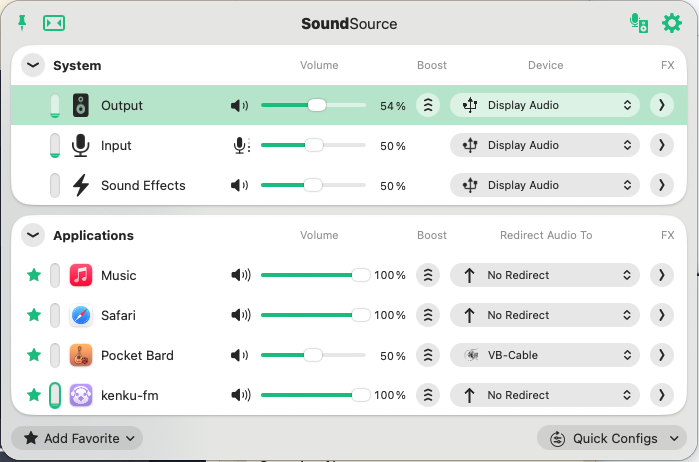Screen dimensions: 699x462
Task: Click the Music app icon
Action: [x=81, y=275]
